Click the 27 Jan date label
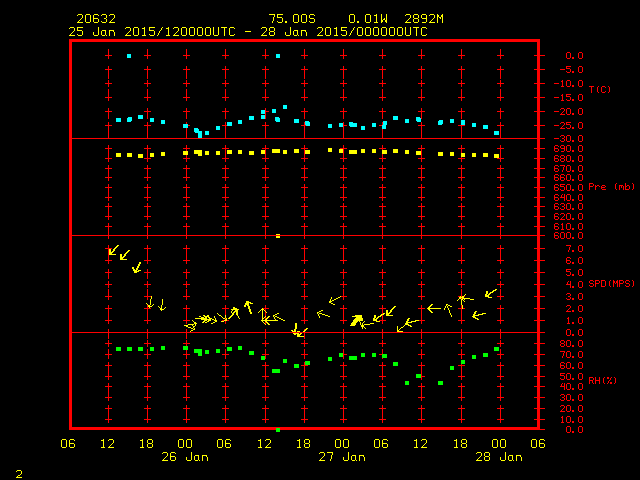640x480 pixels. pyautogui.click(x=342, y=457)
